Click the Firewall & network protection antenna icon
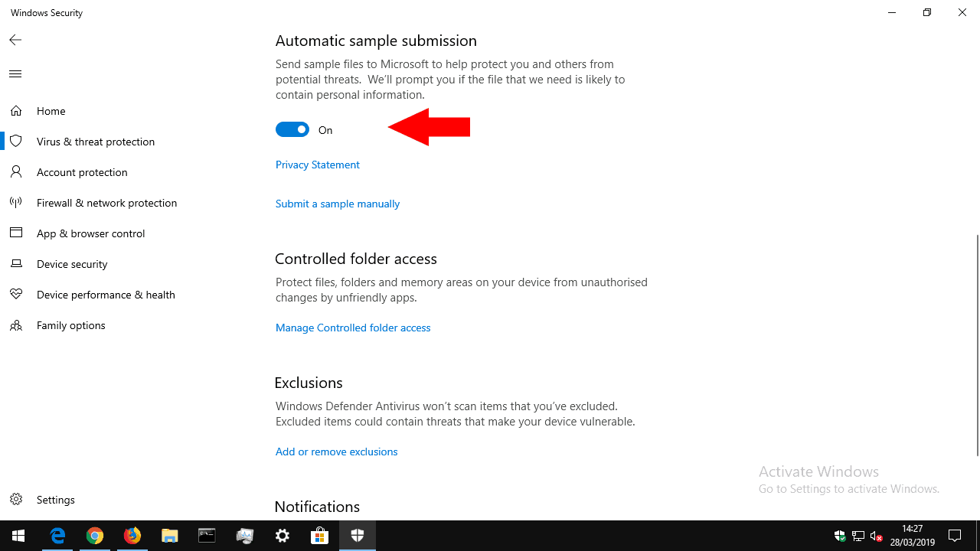The width and height of the screenshot is (980, 551). pos(15,203)
